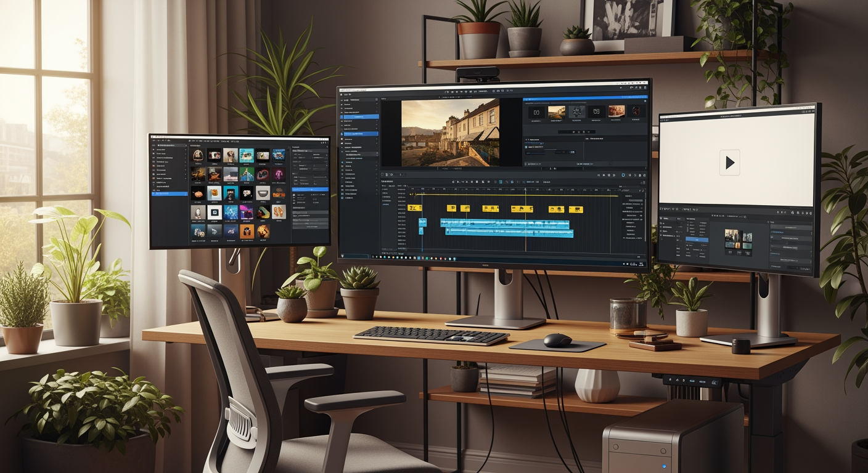This screenshot has height=473, width=868.
Task: Click the small blue clip at the playhead start
Action: pyautogui.click(x=422, y=222)
